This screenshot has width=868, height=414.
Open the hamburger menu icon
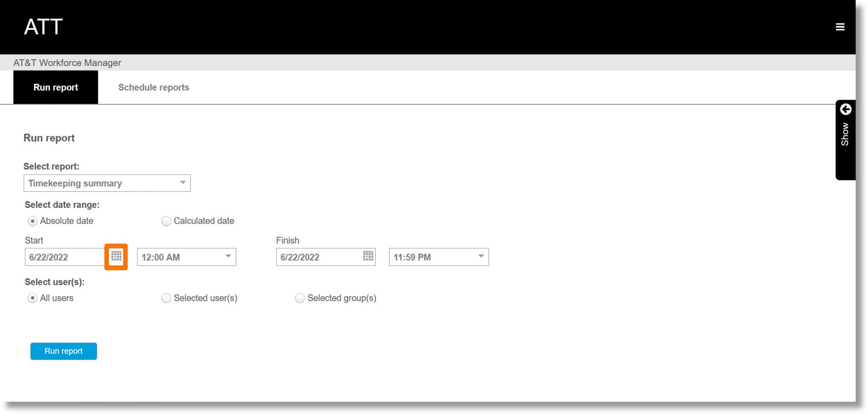pos(840,27)
